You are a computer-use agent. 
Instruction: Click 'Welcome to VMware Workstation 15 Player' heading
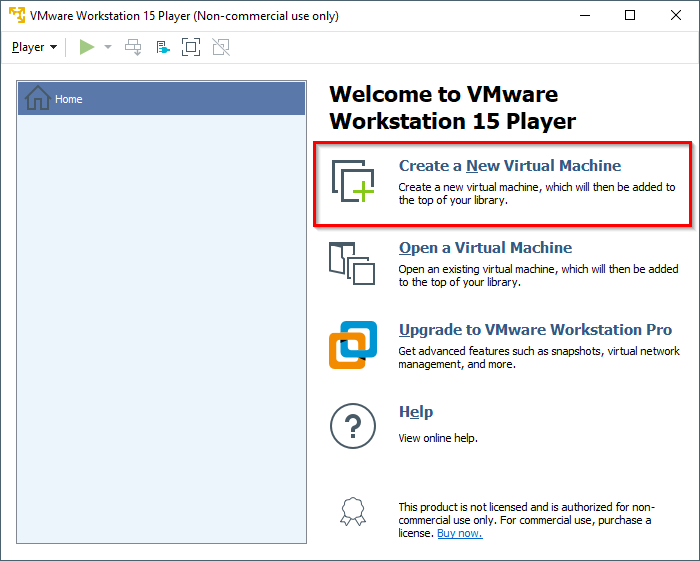click(452, 108)
